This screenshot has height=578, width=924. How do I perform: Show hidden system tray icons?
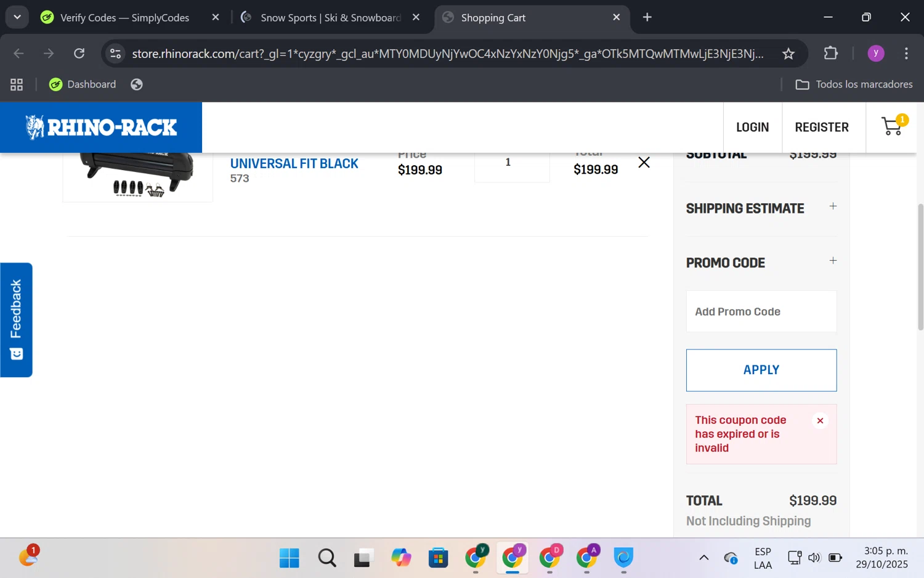(x=703, y=558)
